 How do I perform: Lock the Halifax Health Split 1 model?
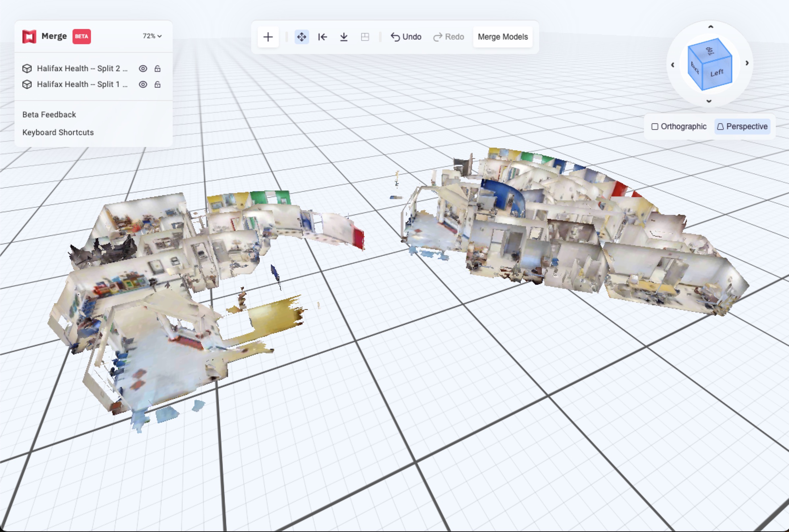[x=158, y=84]
